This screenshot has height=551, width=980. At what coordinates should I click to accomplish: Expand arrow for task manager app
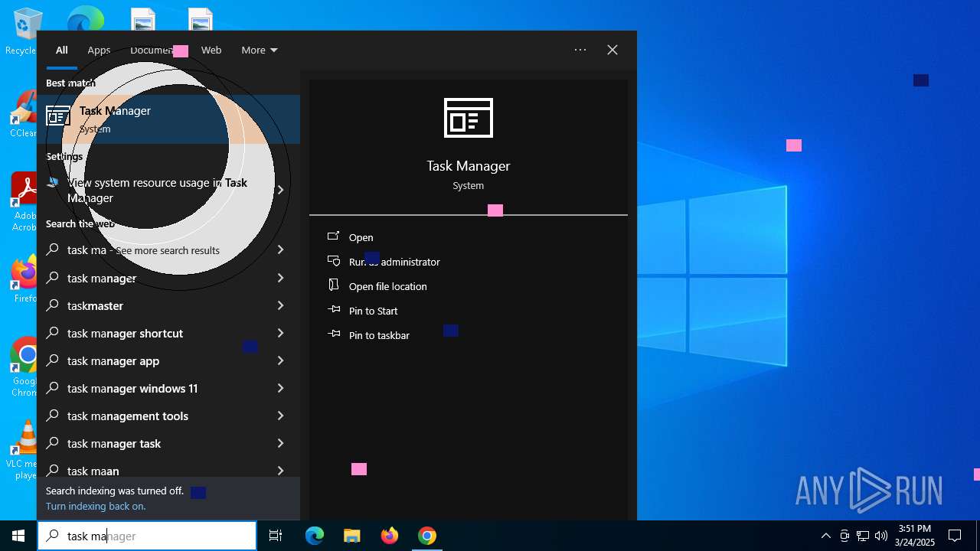[x=280, y=360]
